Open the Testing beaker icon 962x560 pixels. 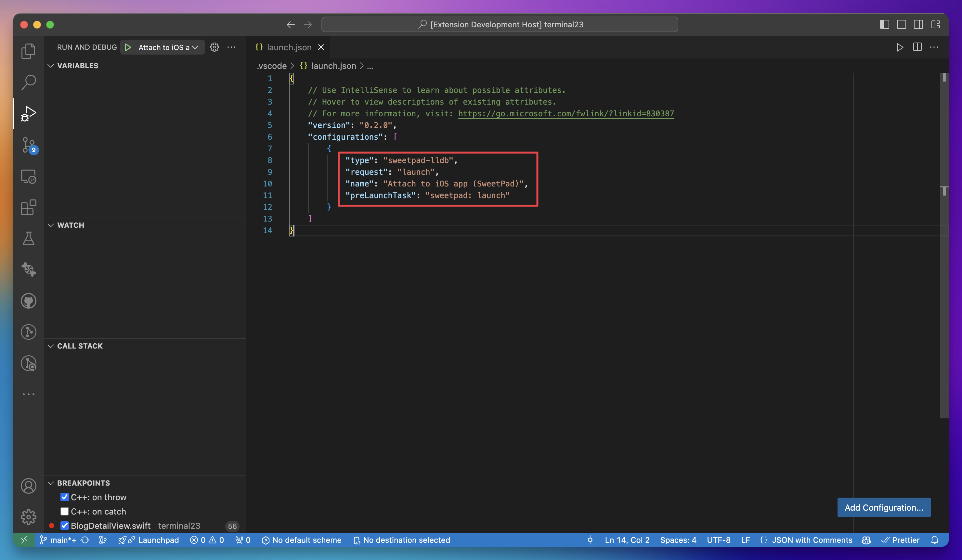28,238
